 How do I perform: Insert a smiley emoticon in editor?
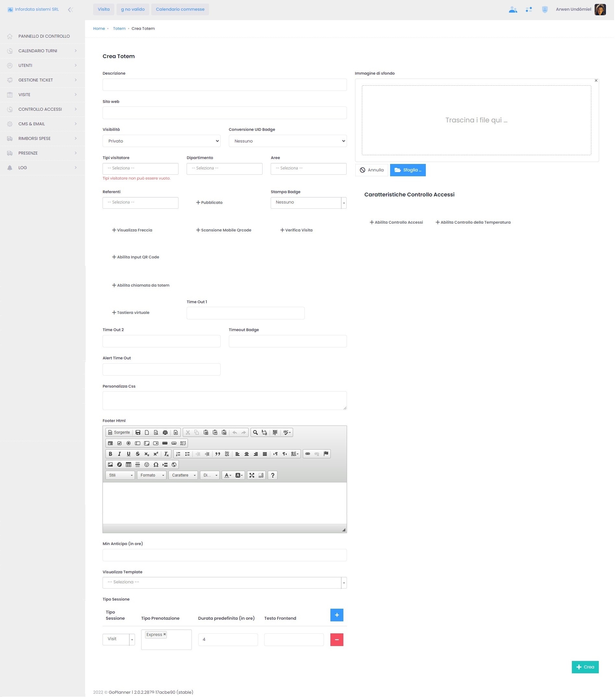pos(147,465)
